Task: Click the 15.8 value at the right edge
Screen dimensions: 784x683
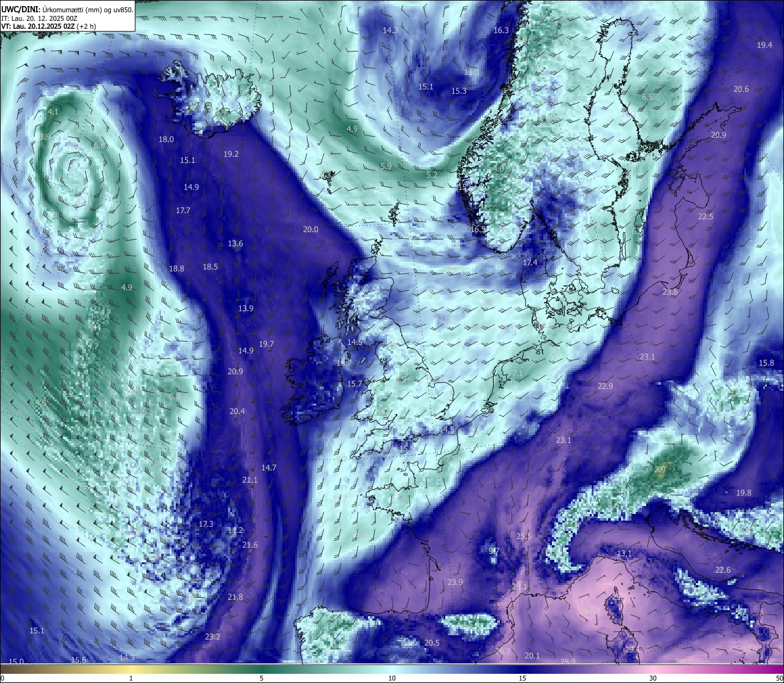Action: coord(767,363)
